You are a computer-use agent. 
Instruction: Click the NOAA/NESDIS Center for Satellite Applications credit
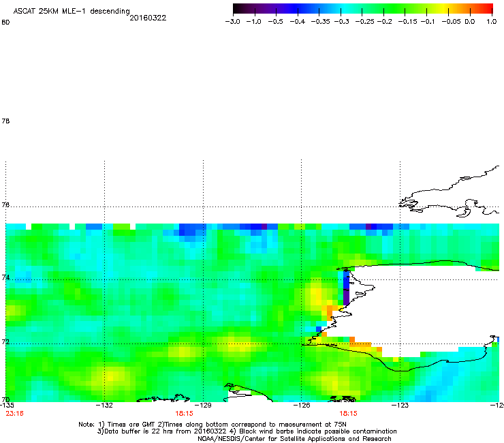[x=294, y=439]
